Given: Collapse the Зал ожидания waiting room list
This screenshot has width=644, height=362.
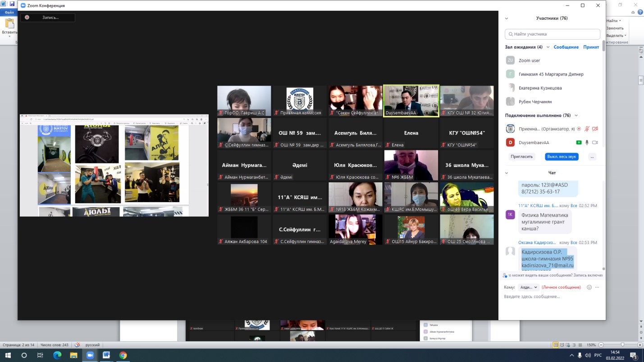Looking at the screenshot, I should (548, 47).
